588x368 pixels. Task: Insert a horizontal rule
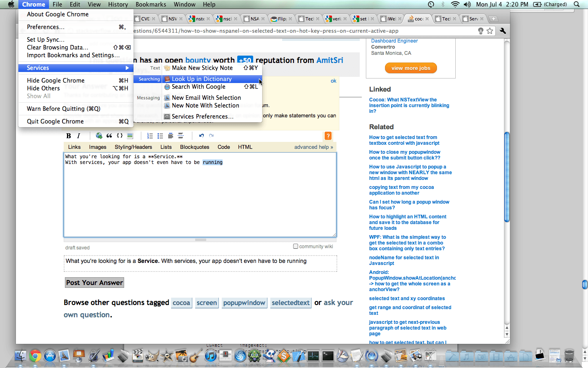coord(180,136)
